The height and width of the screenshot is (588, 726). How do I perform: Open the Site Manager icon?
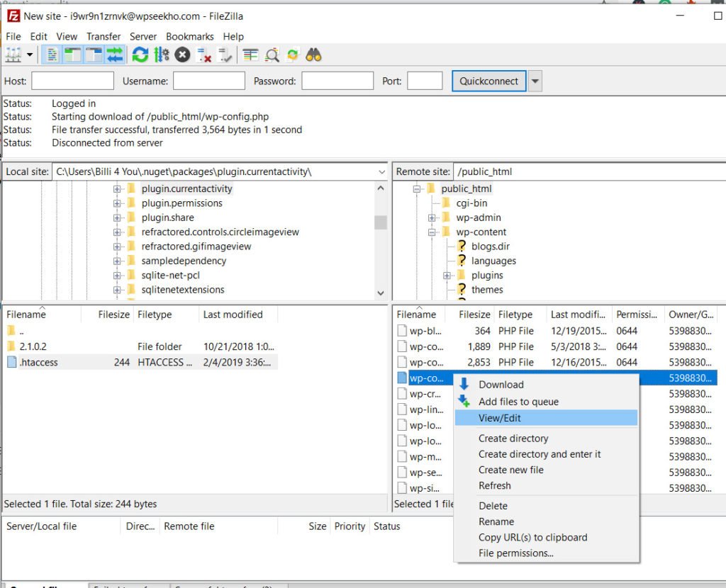(13, 55)
